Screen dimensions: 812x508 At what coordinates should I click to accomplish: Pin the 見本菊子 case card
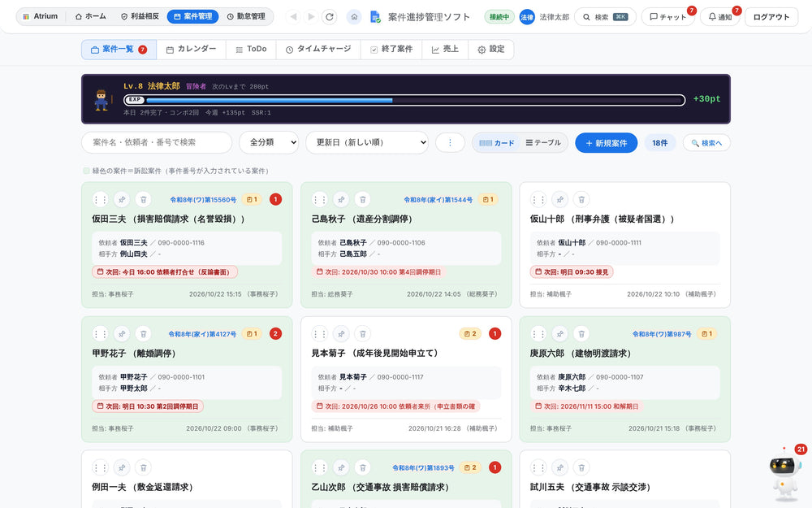[x=341, y=334]
